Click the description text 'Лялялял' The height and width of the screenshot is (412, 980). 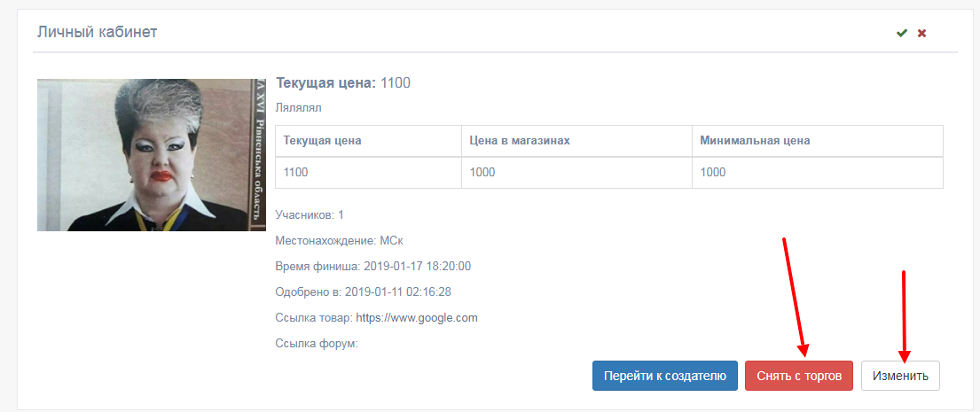click(298, 109)
